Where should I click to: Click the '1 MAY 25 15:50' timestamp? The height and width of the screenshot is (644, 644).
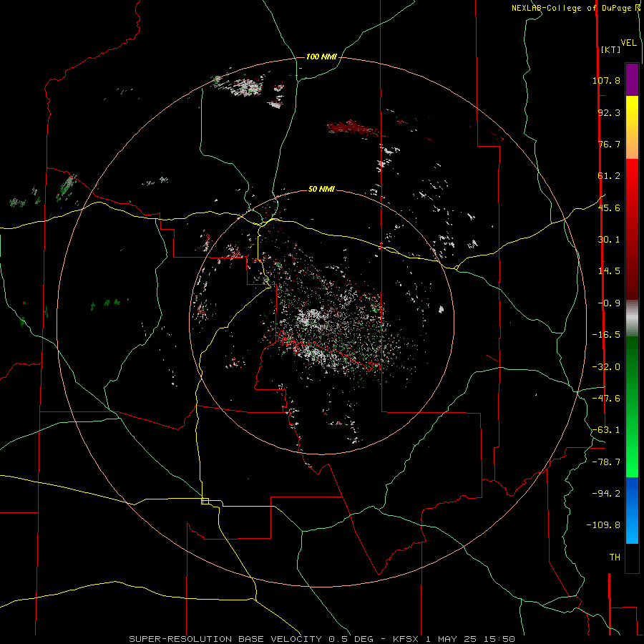coord(470,639)
